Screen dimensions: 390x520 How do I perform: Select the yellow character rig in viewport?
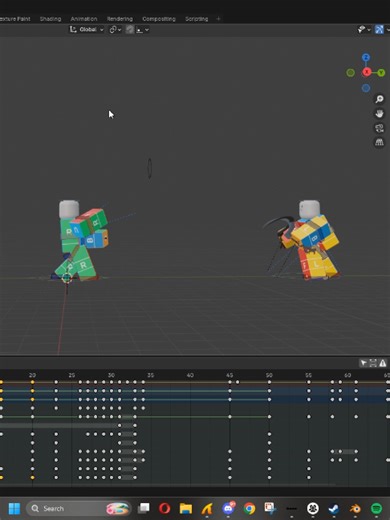point(312,240)
